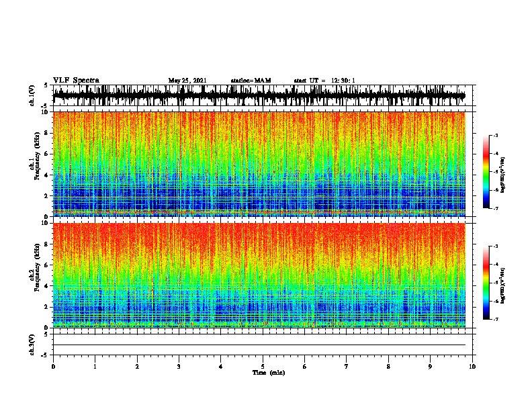Click time axis tick label 1
This screenshot has height=411, width=532.
pos(95,367)
